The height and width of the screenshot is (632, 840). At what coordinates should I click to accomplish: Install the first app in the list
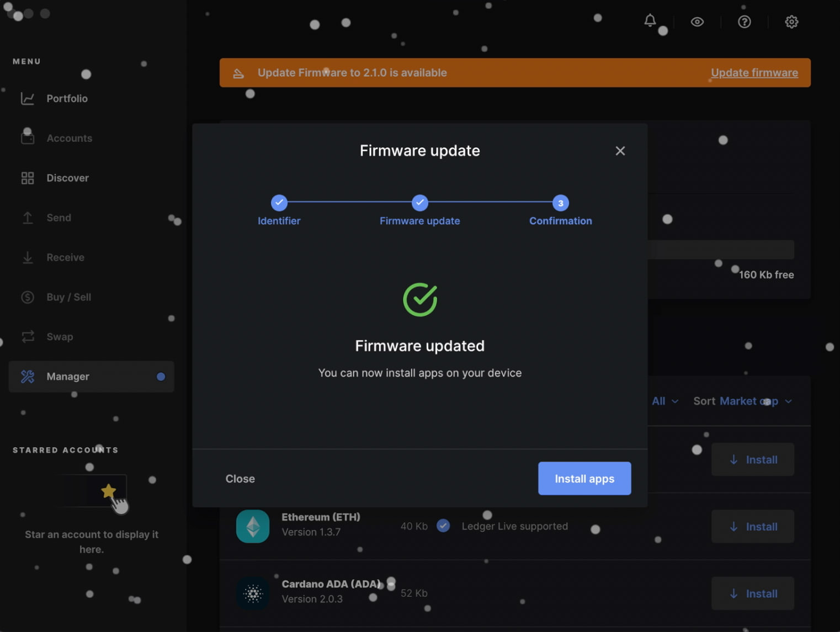click(x=753, y=459)
